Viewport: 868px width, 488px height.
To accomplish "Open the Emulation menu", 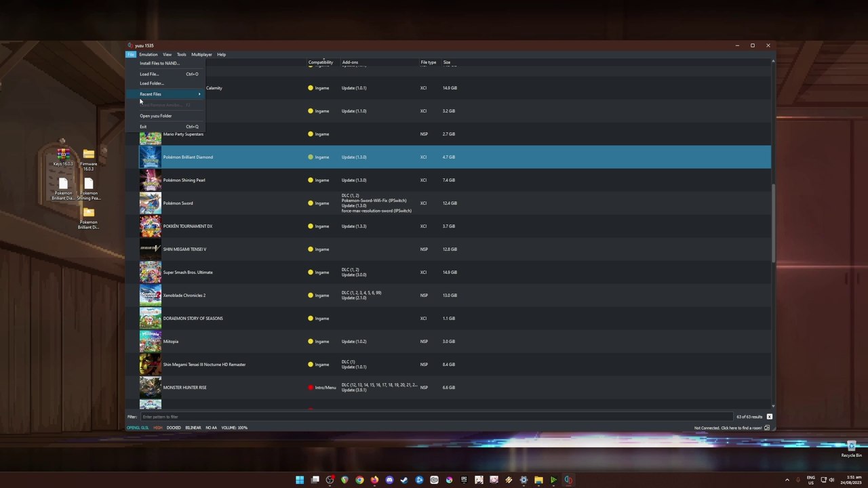I will point(148,54).
